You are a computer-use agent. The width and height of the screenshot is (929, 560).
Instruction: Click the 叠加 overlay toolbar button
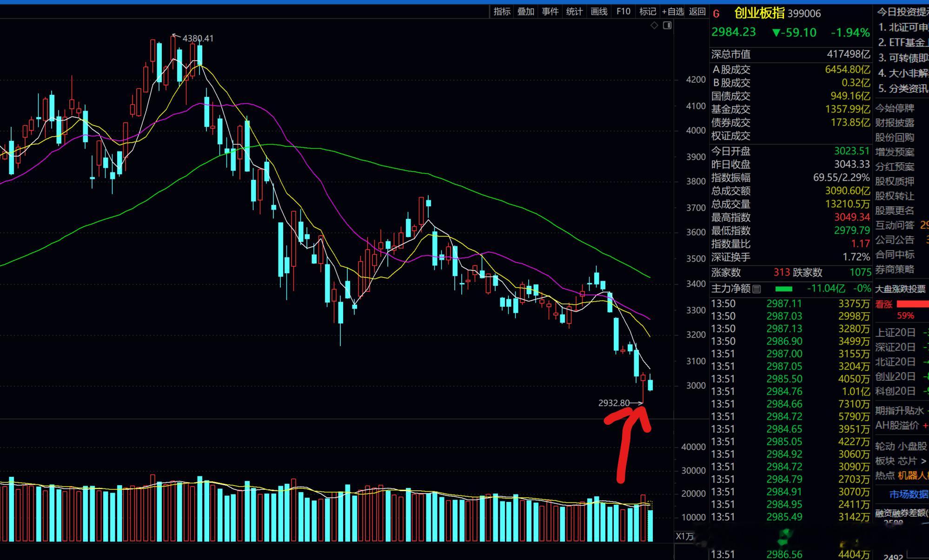(526, 12)
